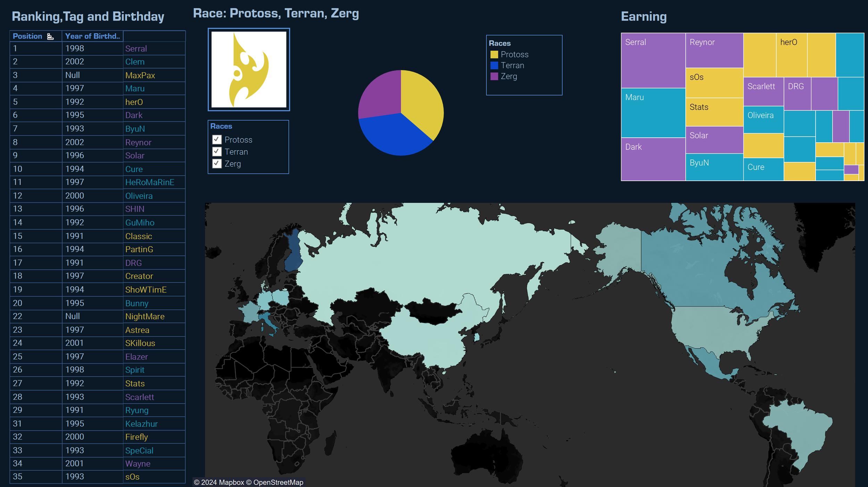
Task: Select the Dark tile in Earning treemap
Action: tap(653, 159)
